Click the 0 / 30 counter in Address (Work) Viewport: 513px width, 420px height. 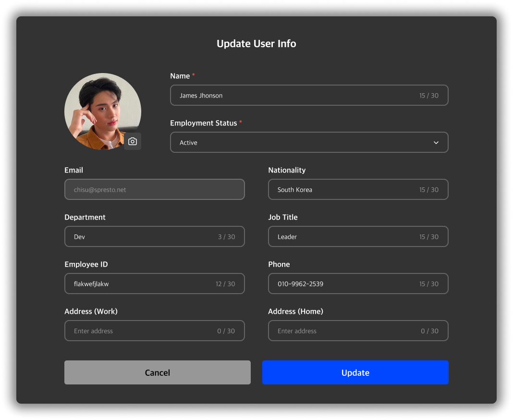pyautogui.click(x=226, y=331)
